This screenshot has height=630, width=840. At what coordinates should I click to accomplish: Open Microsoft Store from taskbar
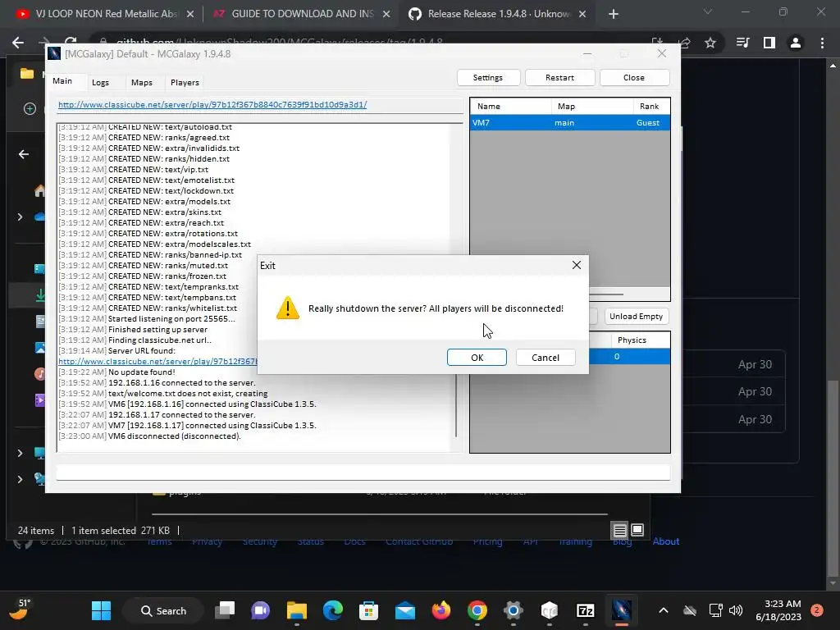368,610
